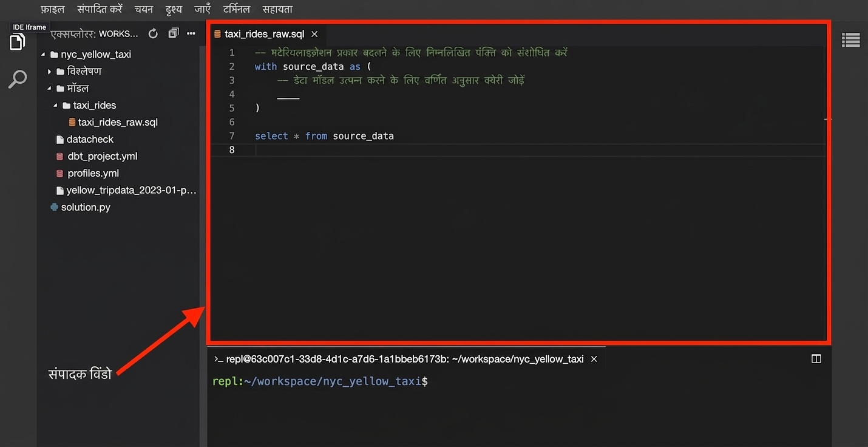This screenshot has height=447, width=868.
Task: Click the database icon beside taxi_rides_raw.sql in tree
Action: tap(72, 122)
